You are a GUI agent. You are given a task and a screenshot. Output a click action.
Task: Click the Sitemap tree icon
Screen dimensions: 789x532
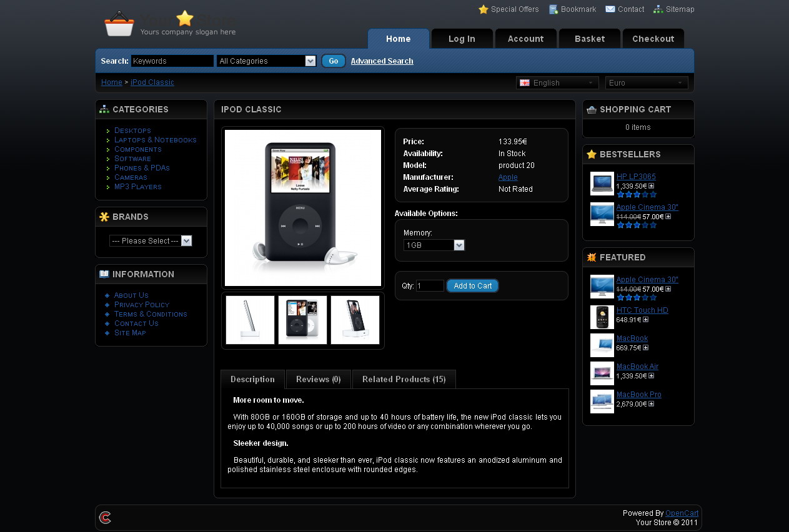tap(658, 9)
